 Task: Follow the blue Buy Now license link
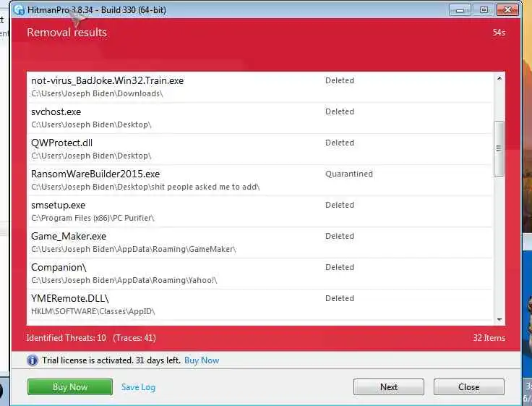[202, 360]
